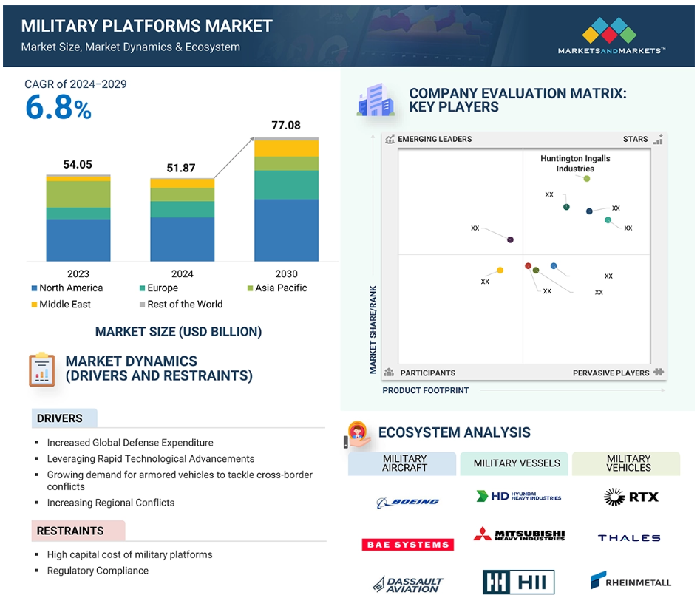
Task: Select "Growing demand for armored vehicles" driver
Action: pyautogui.click(x=180, y=480)
